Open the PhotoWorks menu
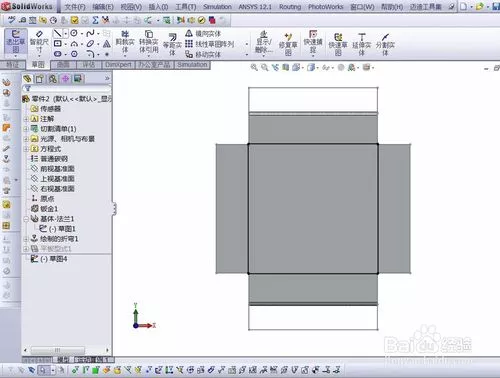500x378 pixels. [x=326, y=7]
